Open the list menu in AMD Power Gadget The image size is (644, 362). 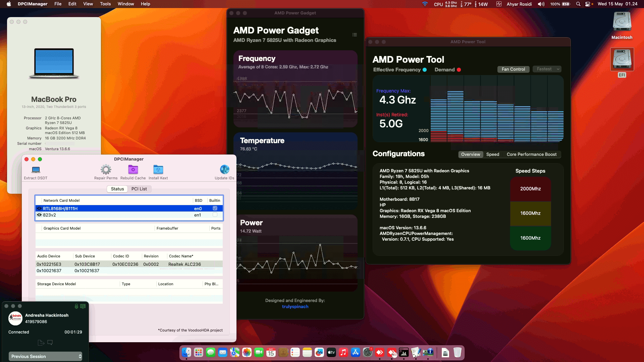355,35
